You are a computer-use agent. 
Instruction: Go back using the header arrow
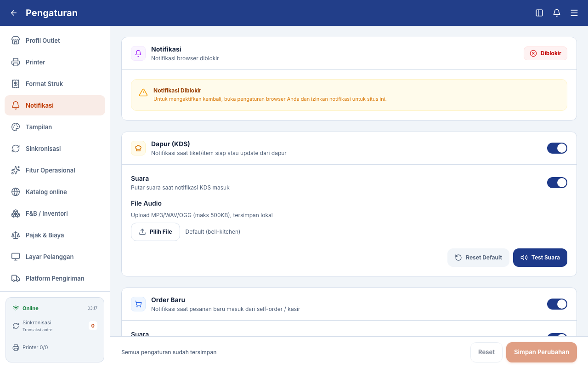click(x=14, y=13)
